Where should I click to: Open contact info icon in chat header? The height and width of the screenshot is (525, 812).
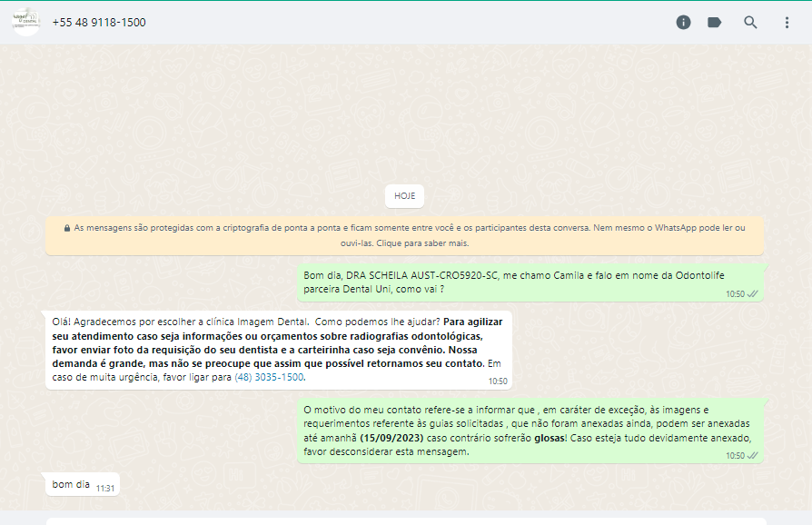click(683, 23)
